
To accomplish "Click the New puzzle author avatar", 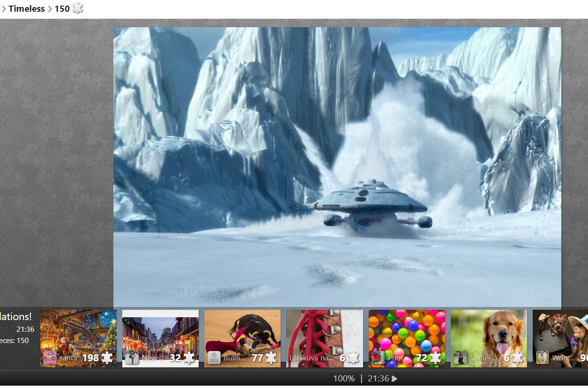I will coord(132,358).
